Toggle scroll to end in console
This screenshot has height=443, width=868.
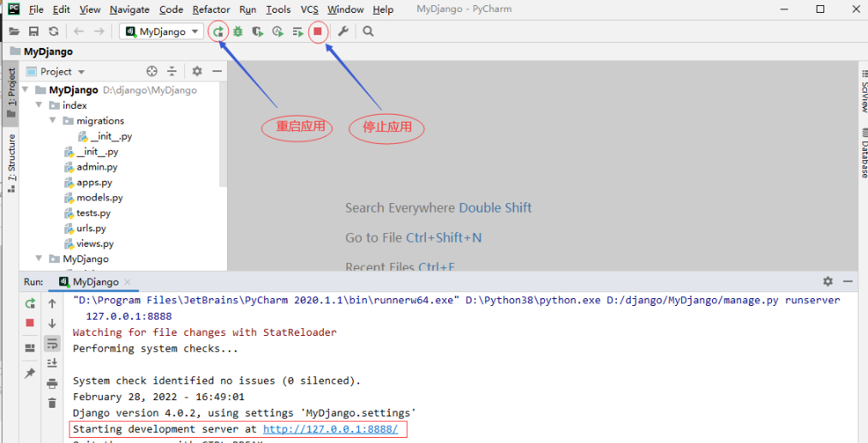click(x=52, y=363)
